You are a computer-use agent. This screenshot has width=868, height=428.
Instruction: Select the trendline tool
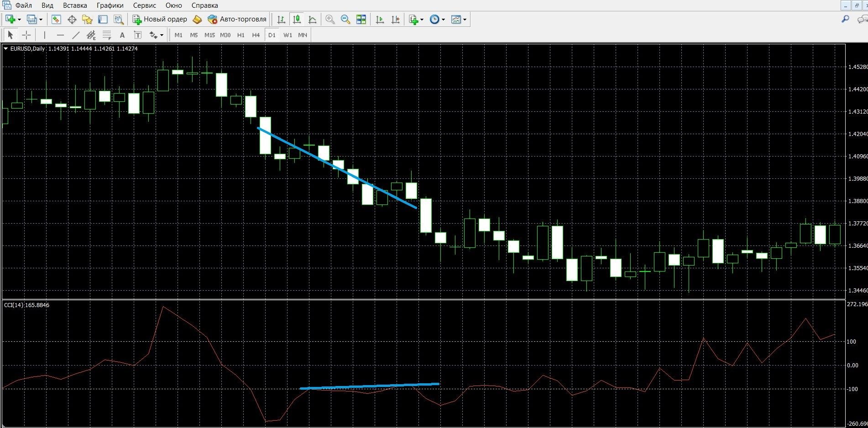(76, 35)
